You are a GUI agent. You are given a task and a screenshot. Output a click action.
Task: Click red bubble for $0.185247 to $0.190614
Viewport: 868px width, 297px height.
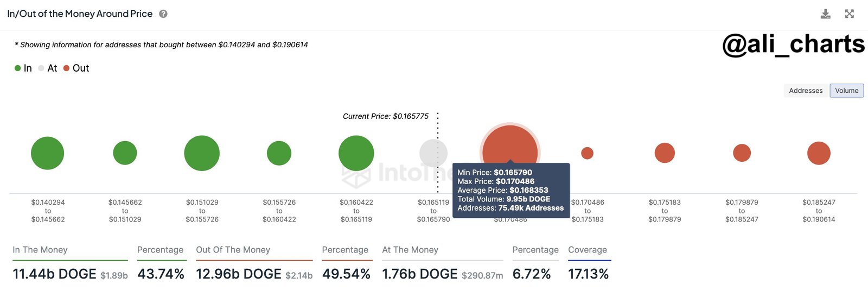point(819,153)
